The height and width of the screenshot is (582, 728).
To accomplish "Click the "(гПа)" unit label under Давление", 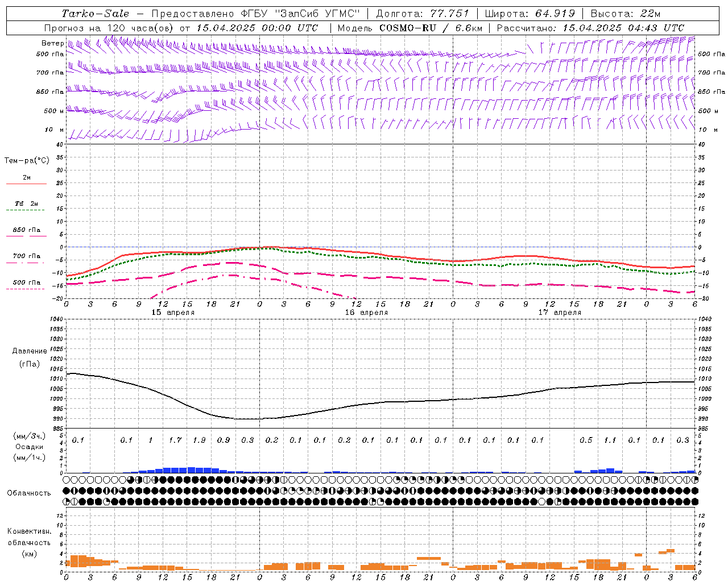I will click(x=30, y=364).
